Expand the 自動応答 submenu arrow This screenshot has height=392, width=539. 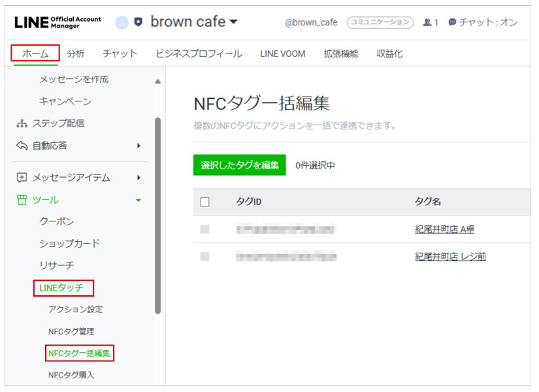139,146
